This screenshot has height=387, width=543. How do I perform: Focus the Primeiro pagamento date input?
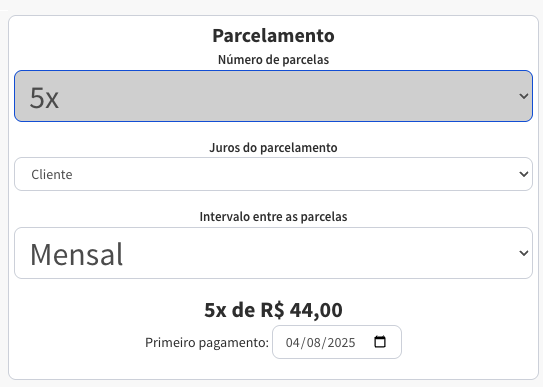(337, 342)
